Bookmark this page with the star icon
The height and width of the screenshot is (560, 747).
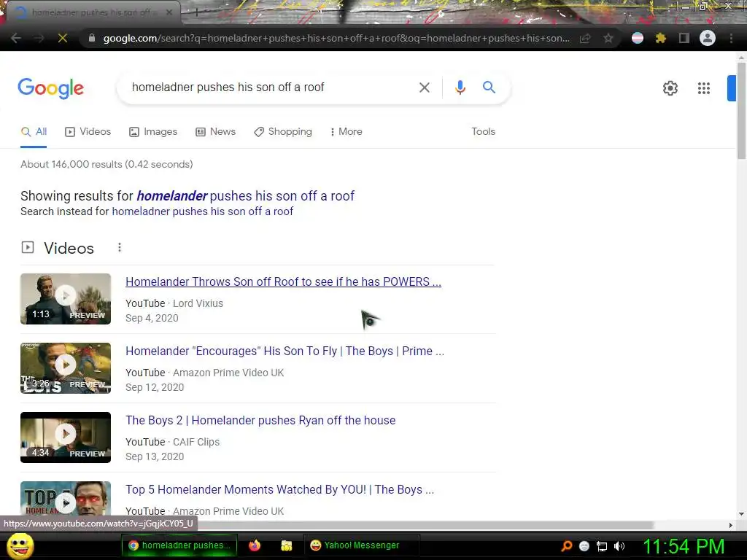coord(608,38)
